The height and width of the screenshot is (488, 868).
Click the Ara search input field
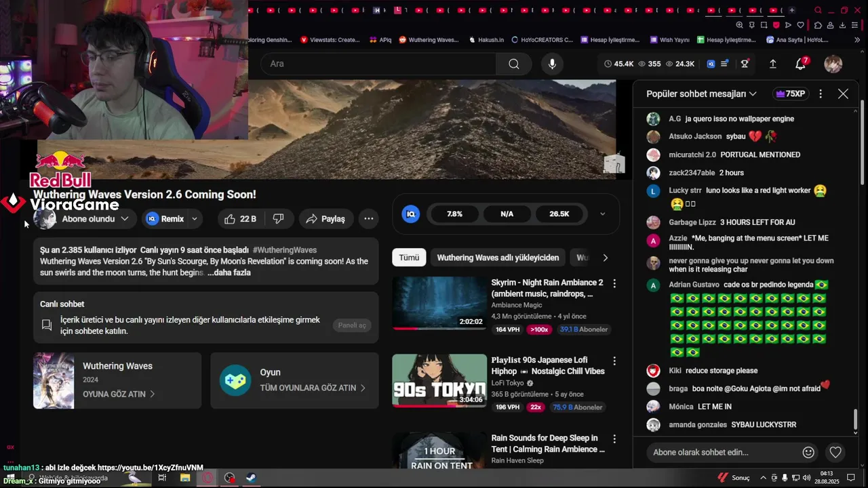click(x=378, y=64)
